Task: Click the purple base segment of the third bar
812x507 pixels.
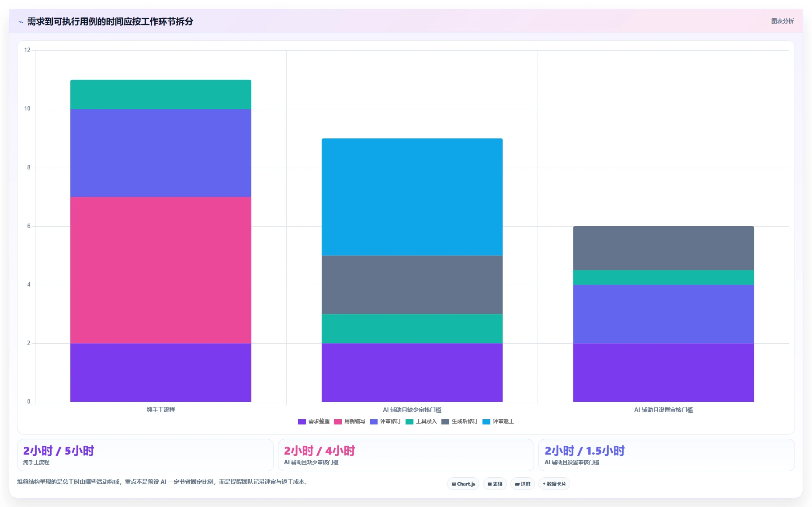Action: click(x=663, y=372)
